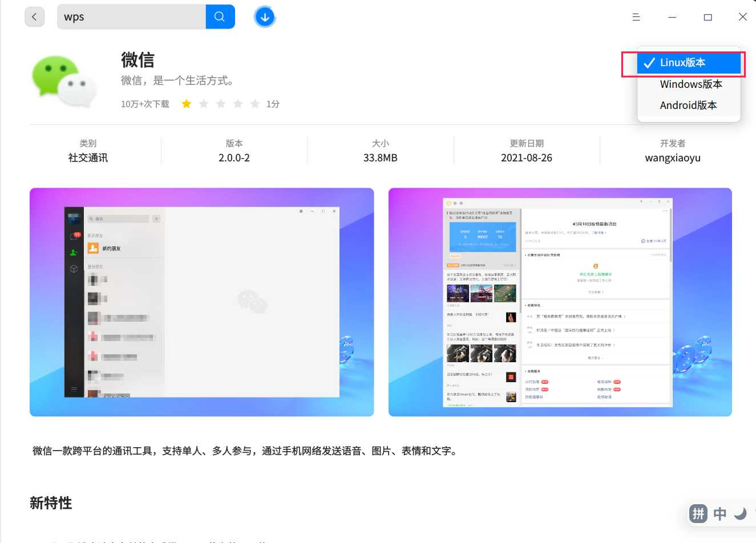This screenshot has height=543, width=756.
Task: Open the first WeChat contacts screenshot
Action: point(202,302)
